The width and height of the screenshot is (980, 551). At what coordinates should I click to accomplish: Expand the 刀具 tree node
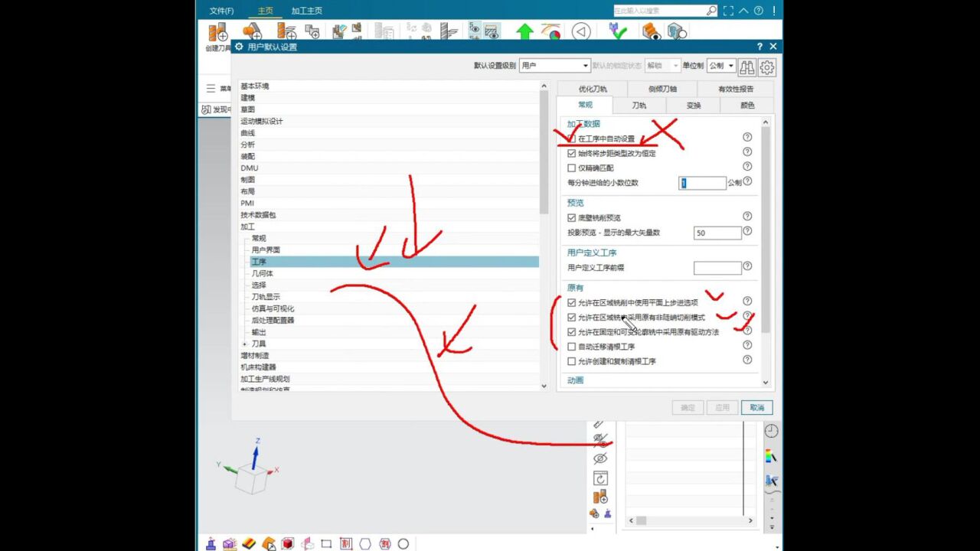(245, 344)
